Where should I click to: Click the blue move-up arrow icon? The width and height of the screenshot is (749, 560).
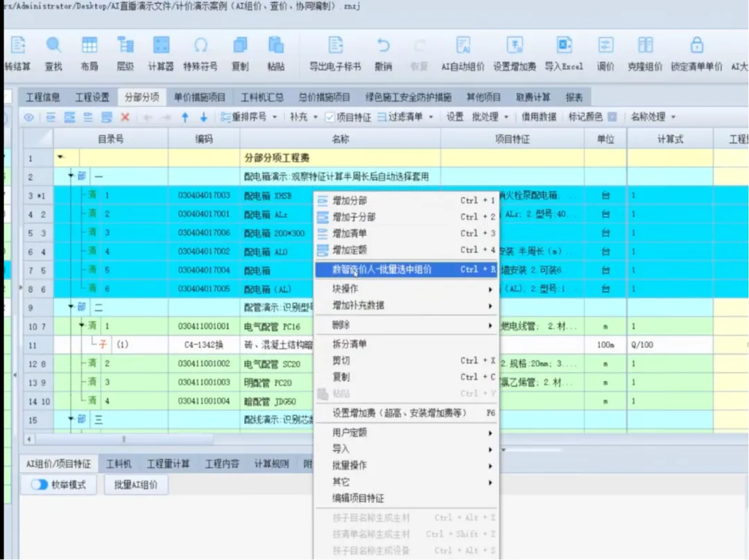[185, 117]
